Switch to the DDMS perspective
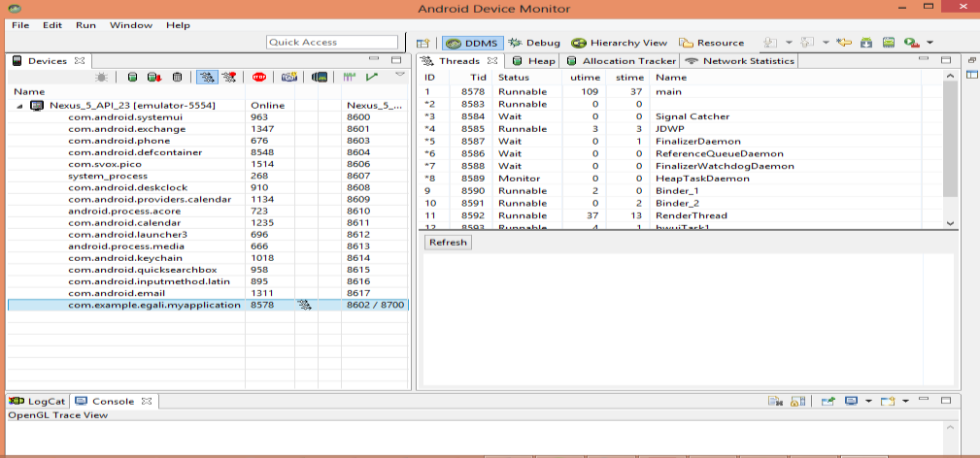Image resolution: width=980 pixels, height=458 pixels. pyautogui.click(x=472, y=43)
